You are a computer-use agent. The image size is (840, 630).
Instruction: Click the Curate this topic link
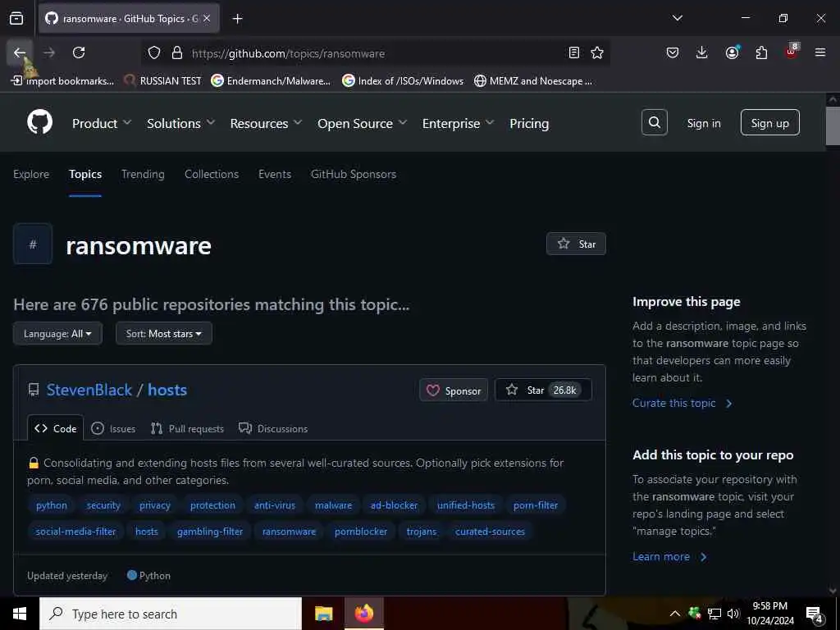pos(682,403)
